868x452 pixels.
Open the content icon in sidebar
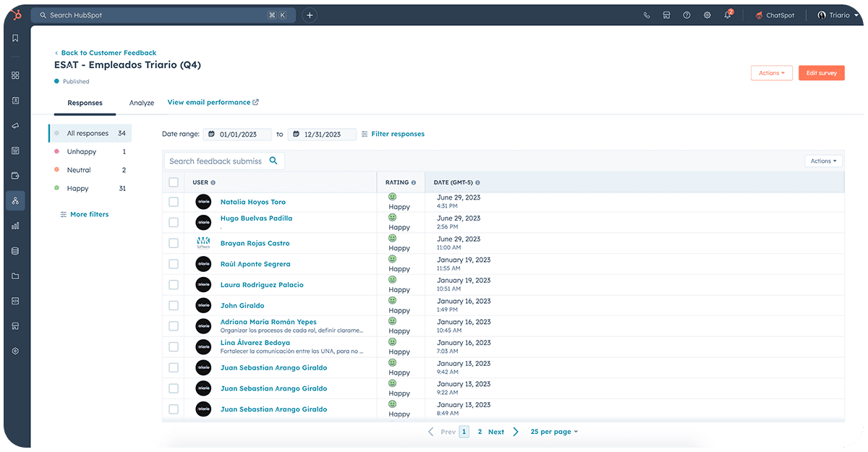point(16,150)
